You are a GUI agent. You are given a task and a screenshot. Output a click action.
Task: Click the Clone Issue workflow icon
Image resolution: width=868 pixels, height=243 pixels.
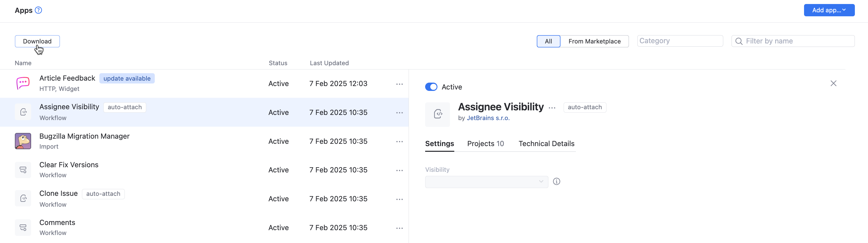coord(23,198)
